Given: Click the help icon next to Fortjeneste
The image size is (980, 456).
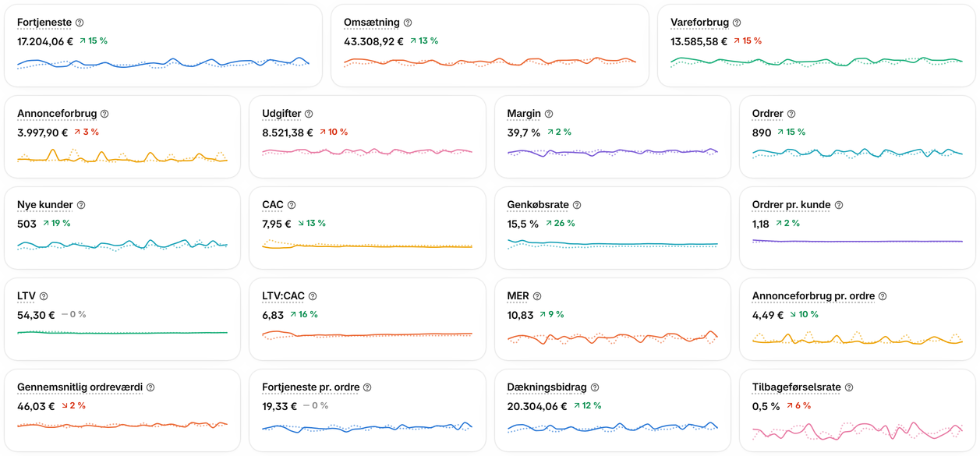Looking at the screenshot, I should click(x=80, y=23).
